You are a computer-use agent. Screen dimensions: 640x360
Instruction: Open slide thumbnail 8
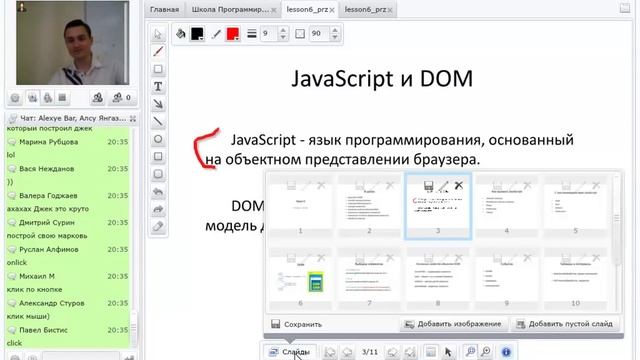click(438, 279)
